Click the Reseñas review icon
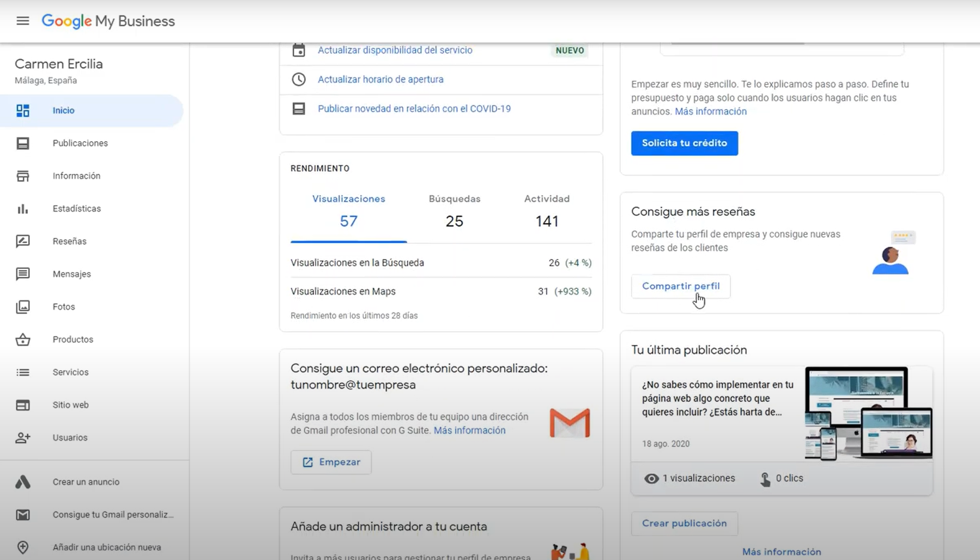 23,242
